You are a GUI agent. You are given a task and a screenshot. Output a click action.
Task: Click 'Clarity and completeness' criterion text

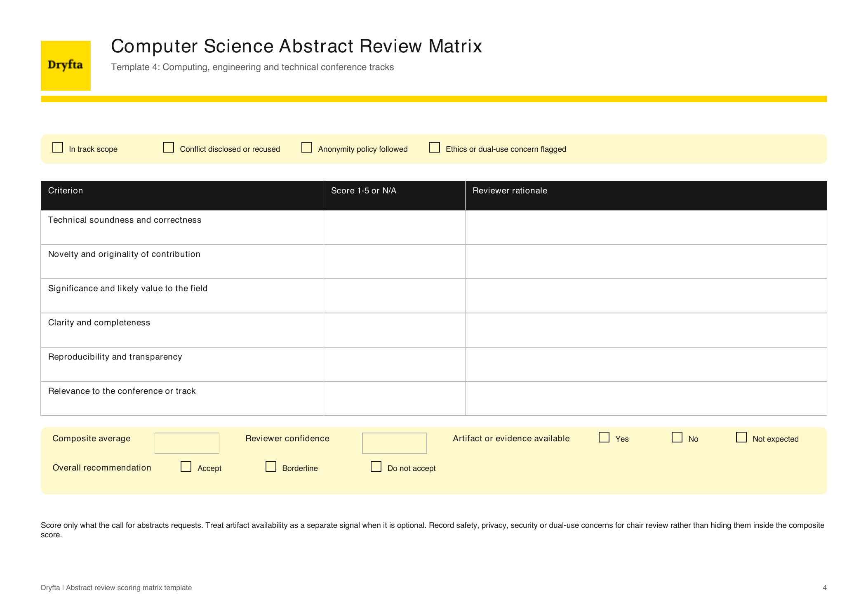click(x=99, y=323)
